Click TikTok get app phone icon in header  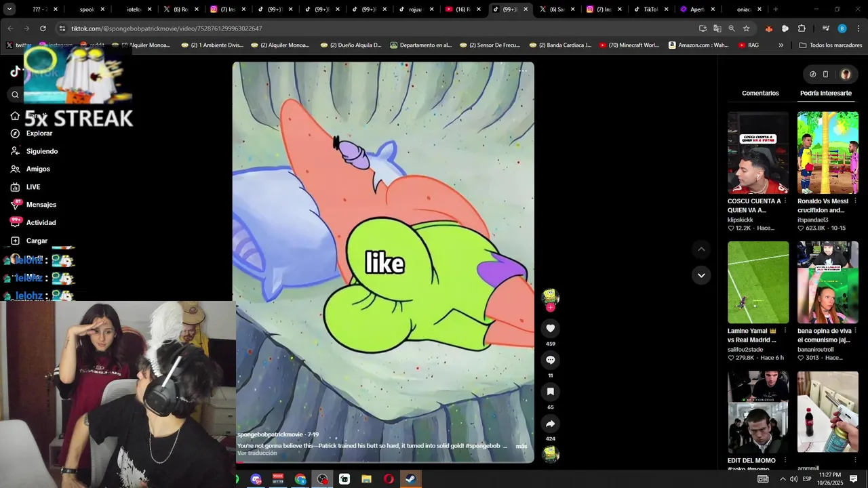pos(825,75)
